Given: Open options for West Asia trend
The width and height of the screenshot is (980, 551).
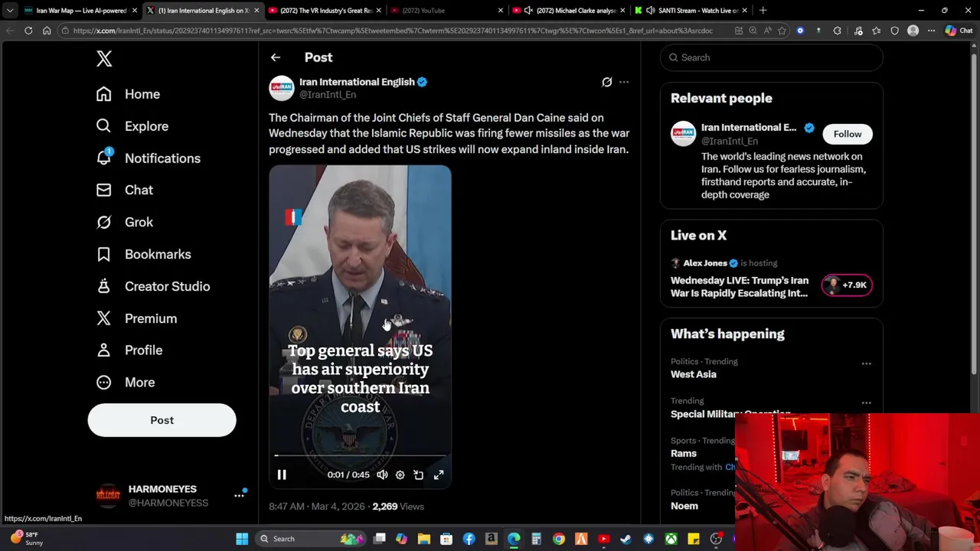Looking at the screenshot, I should (x=866, y=364).
